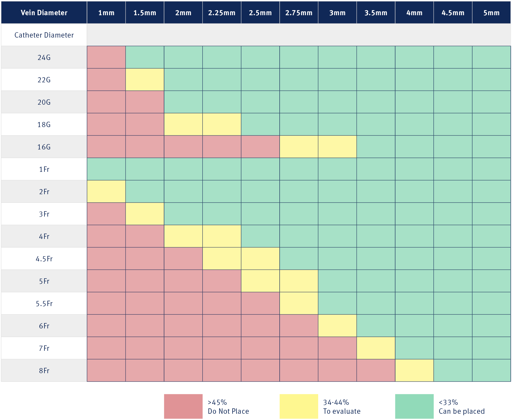The width and height of the screenshot is (512, 420).
Task: Choose the 3.5mm column header
Action: pyautogui.click(x=376, y=13)
